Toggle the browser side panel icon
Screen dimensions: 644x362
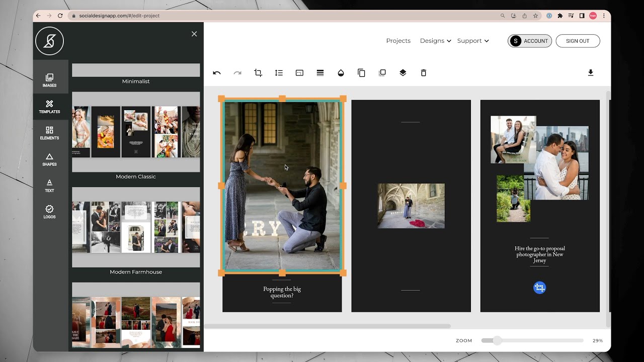click(582, 16)
